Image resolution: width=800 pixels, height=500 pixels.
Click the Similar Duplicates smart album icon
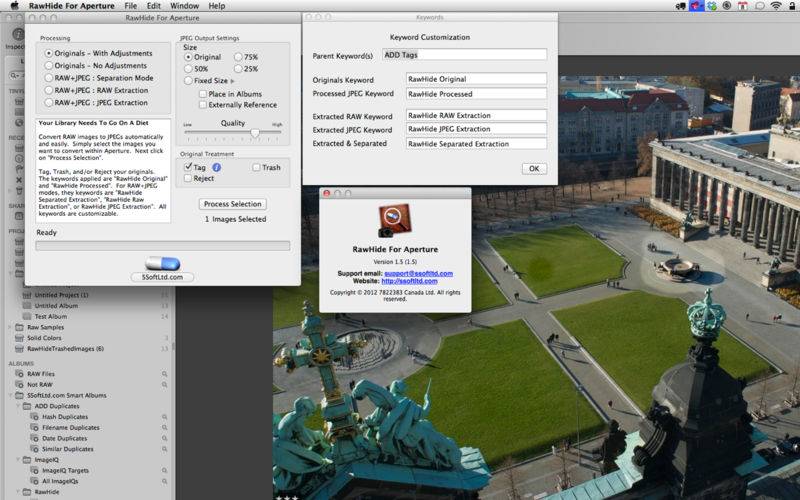[35, 449]
